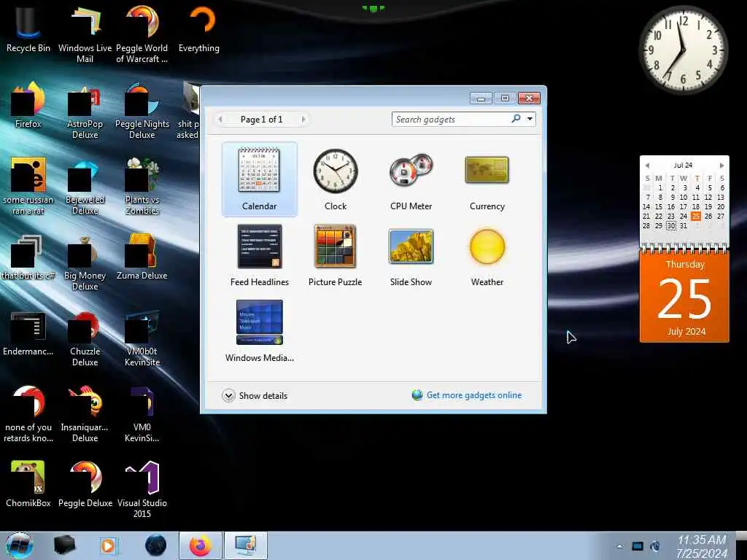Show hidden tray icons arrow
This screenshot has width=747, height=560.
click(x=619, y=546)
